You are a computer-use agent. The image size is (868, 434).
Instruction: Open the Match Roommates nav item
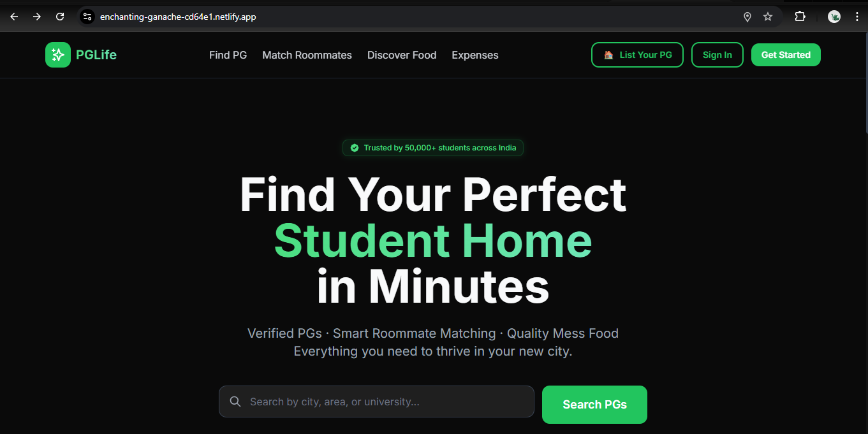(307, 55)
